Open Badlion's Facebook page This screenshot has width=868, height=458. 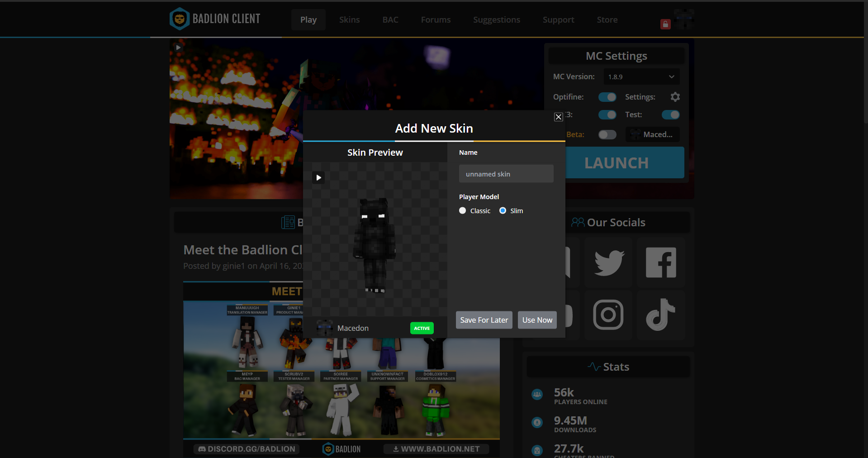click(660, 262)
